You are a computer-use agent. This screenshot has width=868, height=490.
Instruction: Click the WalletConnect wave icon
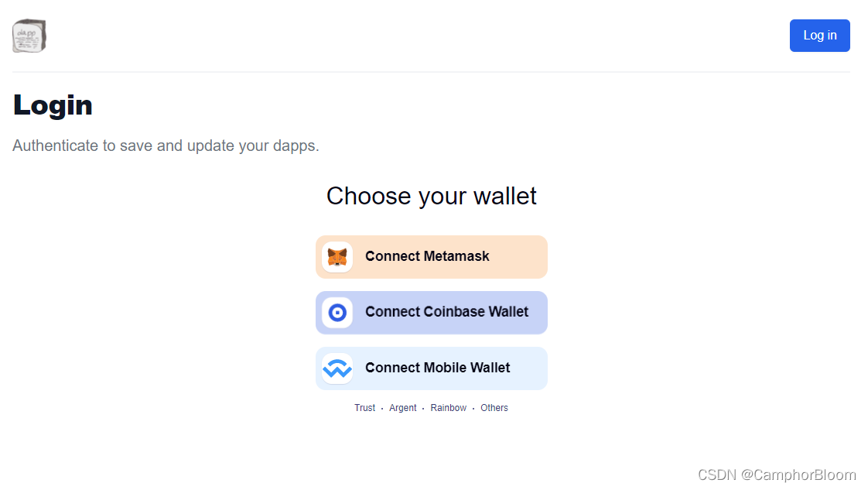(337, 368)
